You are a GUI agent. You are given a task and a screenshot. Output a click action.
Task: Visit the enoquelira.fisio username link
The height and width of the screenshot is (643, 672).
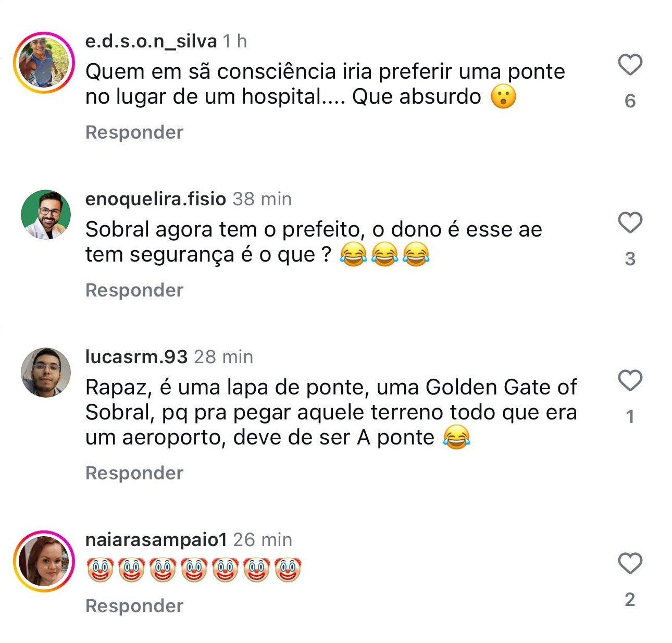click(x=156, y=199)
